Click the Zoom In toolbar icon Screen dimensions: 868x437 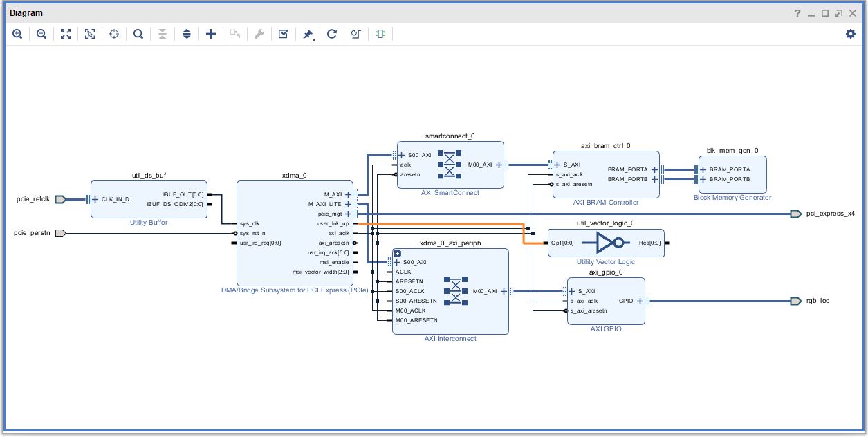(x=17, y=34)
